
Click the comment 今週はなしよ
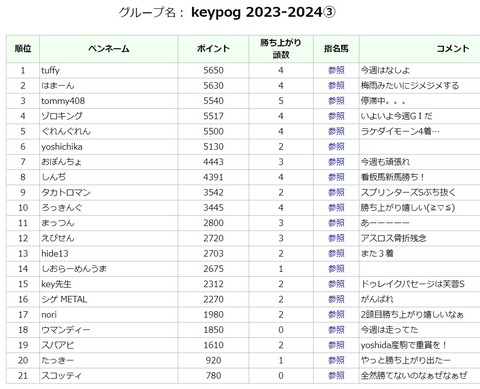[385, 70]
